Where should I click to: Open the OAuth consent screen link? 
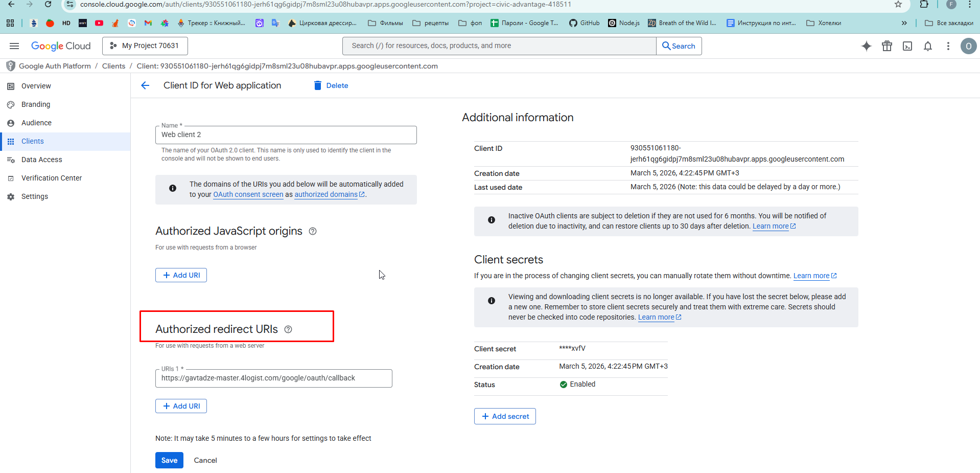click(x=248, y=194)
